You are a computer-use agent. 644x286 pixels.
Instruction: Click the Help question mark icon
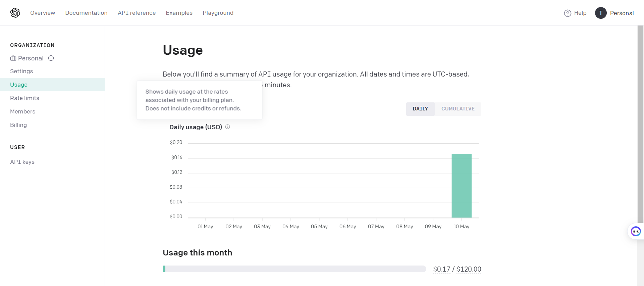coord(568,13)
